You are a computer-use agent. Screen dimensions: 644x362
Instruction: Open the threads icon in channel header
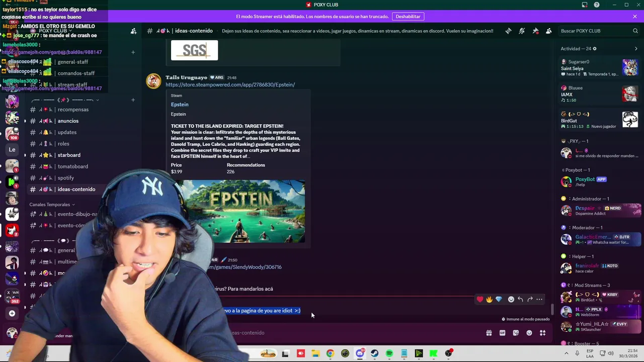(508, 31)
